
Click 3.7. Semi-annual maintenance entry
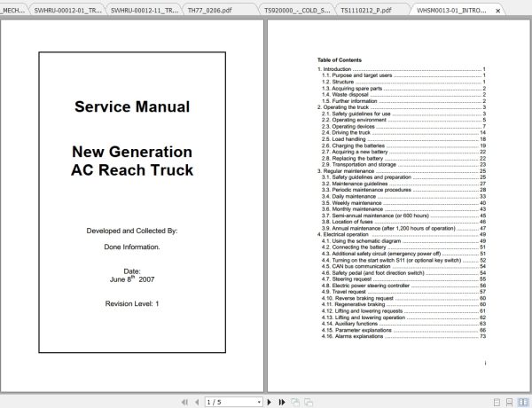[x=403, y=216]
